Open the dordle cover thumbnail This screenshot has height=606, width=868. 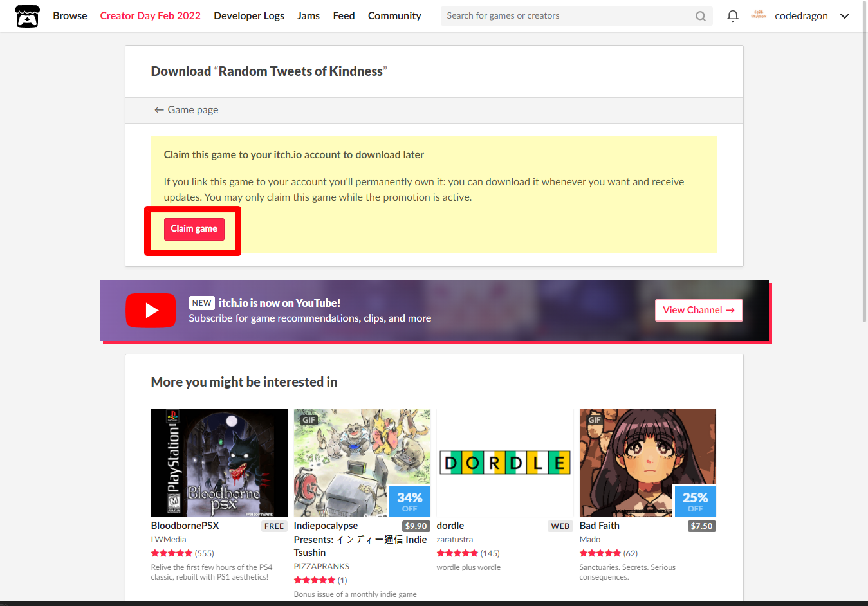point(505,463)
